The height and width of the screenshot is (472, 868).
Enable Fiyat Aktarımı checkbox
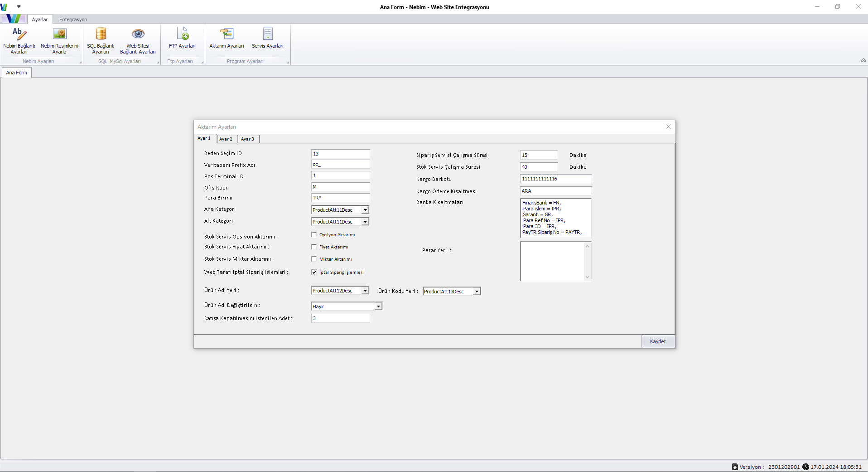click(314, 247)
